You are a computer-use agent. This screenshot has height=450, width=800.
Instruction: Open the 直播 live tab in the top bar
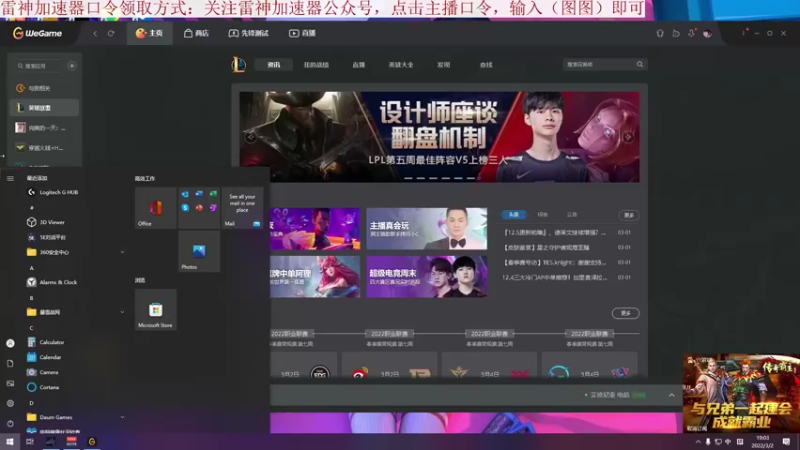coord(303,33)
